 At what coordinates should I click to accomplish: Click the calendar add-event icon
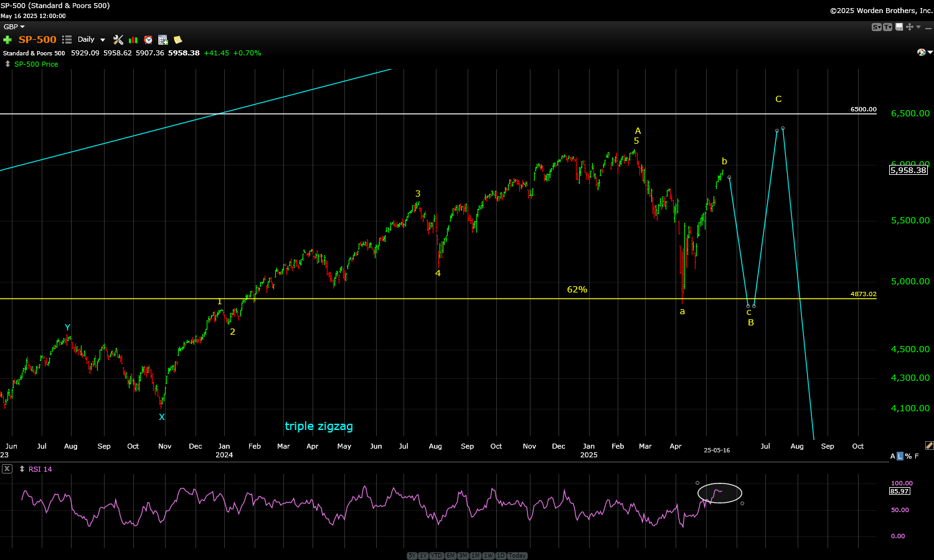tap(163, 40)
